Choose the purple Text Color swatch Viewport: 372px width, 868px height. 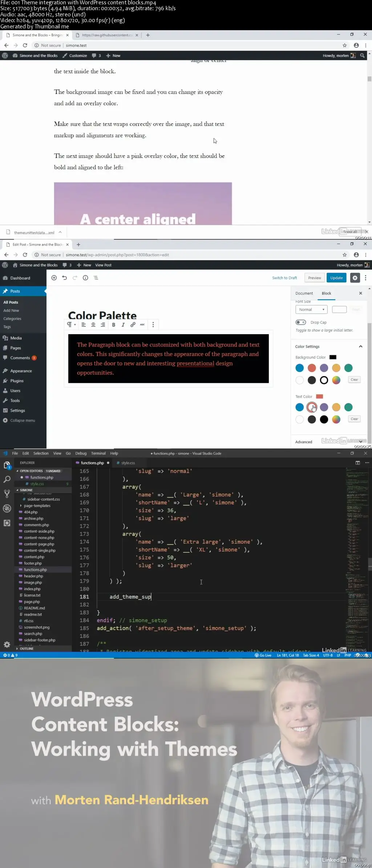324,407
